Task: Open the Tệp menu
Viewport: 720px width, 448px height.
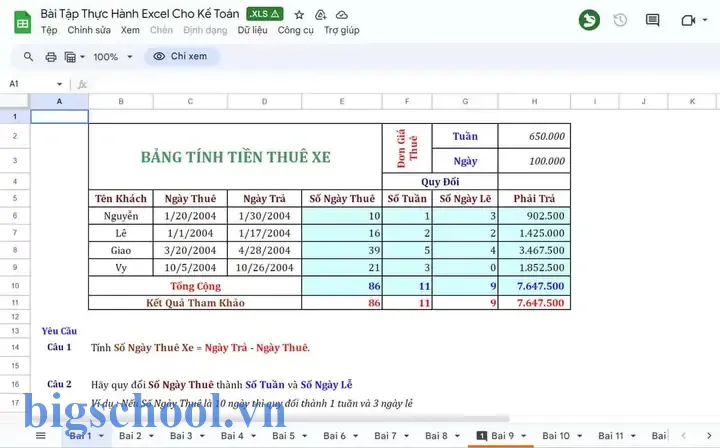Action: 49,30
